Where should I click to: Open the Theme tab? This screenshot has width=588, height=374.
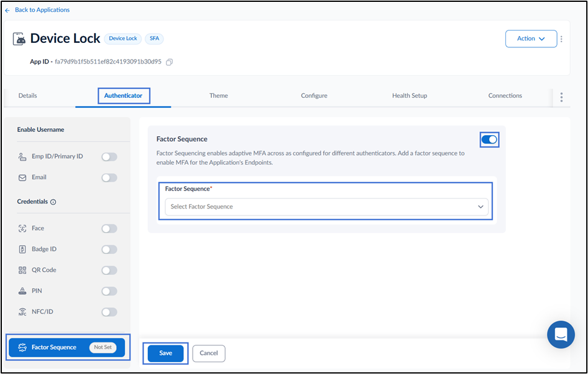(219, 96)
